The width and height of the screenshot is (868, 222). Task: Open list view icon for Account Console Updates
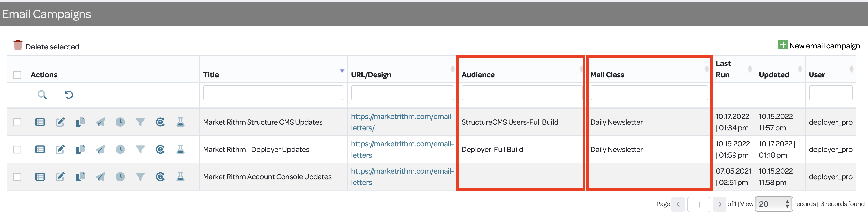(40, 177)
